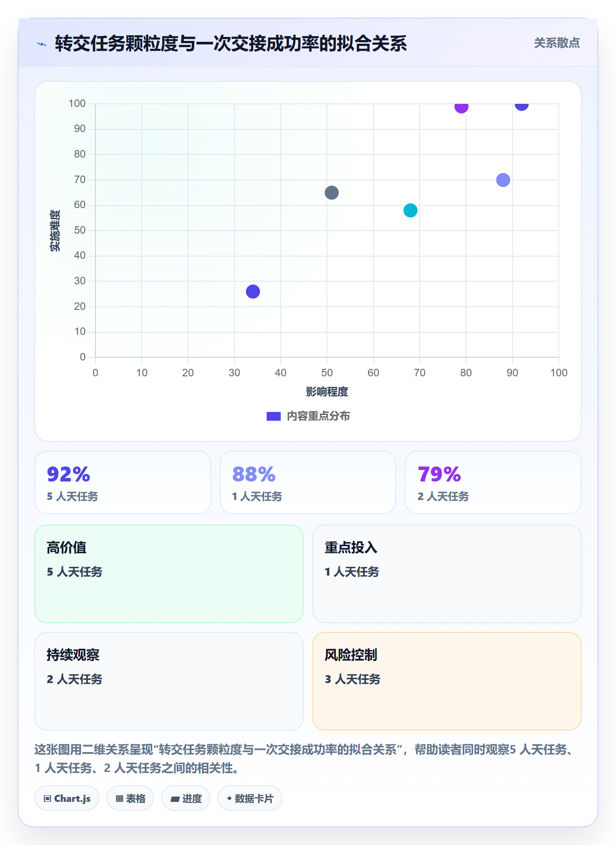Click the diamond icon in the 数据卡片 tag
This screenshot has width=616, height=845.
229,798
